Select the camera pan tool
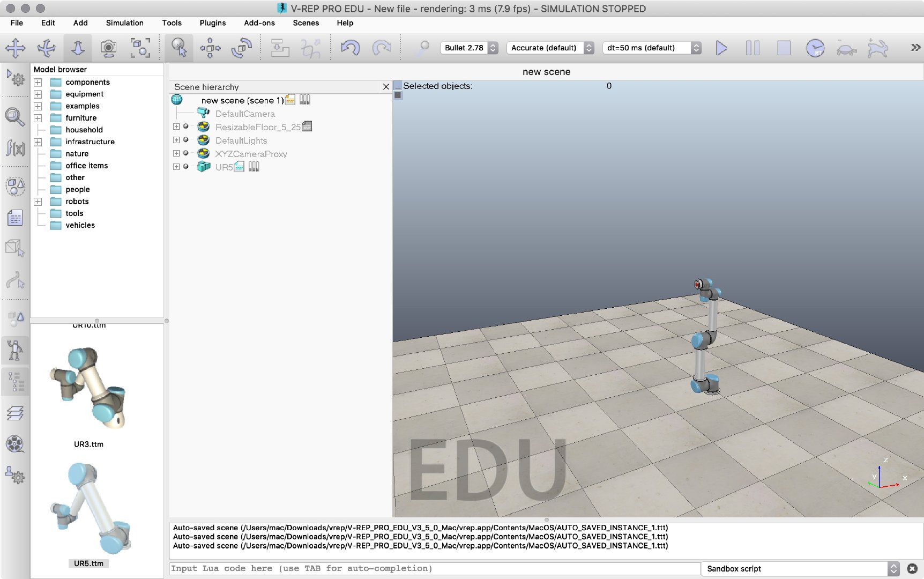Image resolution: width=924 pixels, height=579 pixels. point(16,48)
